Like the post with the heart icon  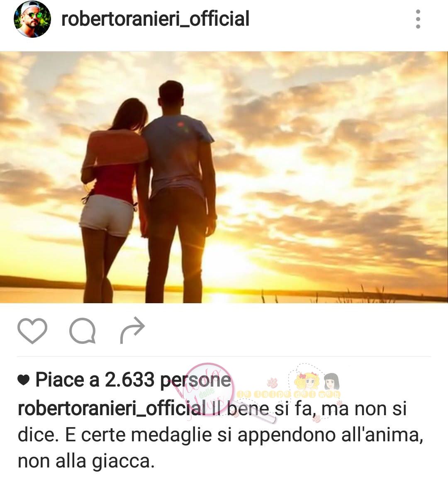[32, 331]
